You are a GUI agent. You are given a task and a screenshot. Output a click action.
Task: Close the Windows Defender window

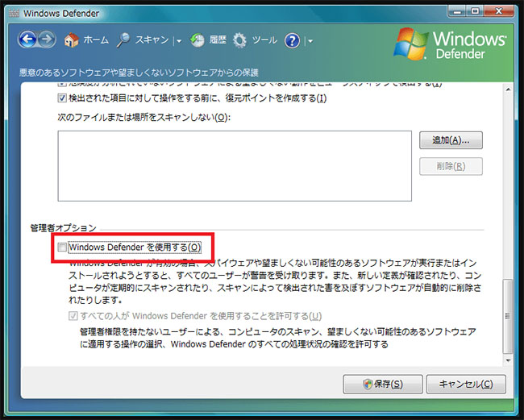[x=498, y=12]
